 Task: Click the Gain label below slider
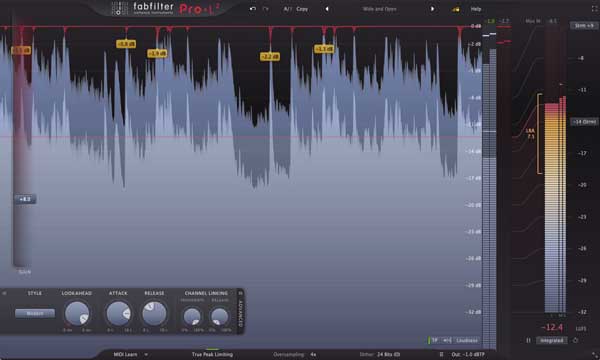tap(24, 272)
